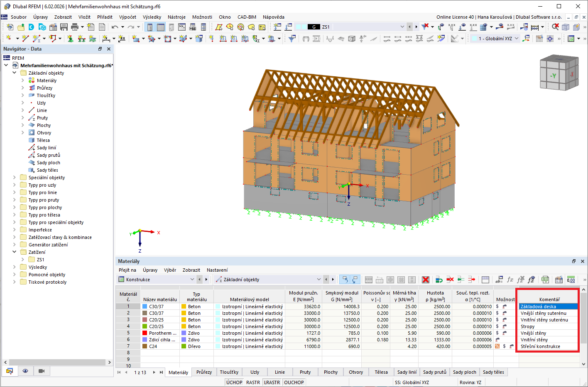Collapse the Zatížení tree node
This screenshot has height=387, width=588.
click(x=15, y=252)
